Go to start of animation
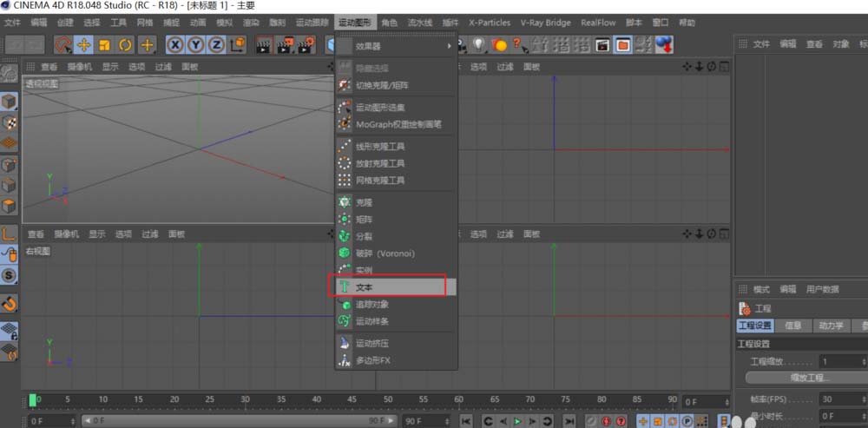This screenshot has height=428, width=868. (467, 421)
